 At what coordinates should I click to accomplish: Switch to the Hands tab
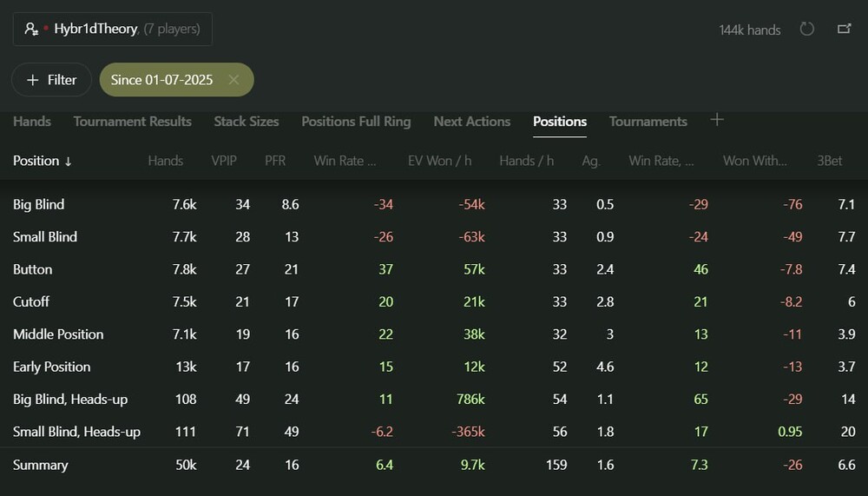[32, 122]
